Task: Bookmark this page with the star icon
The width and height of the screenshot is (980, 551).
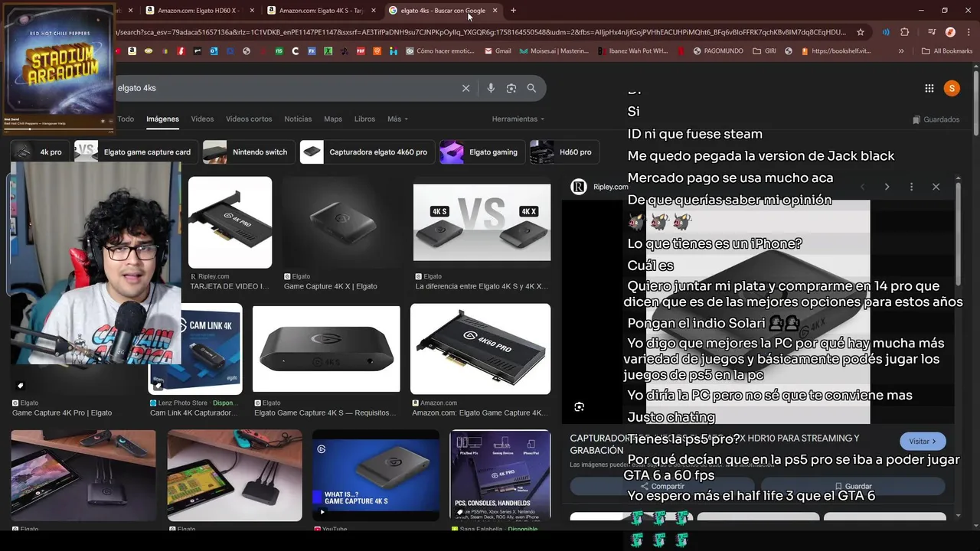Action: click(861, 32)
